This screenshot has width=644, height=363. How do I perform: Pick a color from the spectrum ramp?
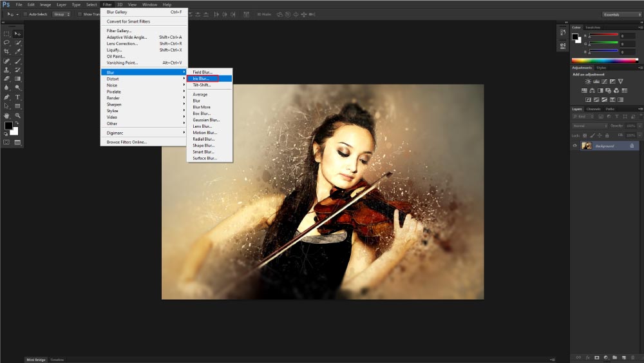[x=605, y=61]
